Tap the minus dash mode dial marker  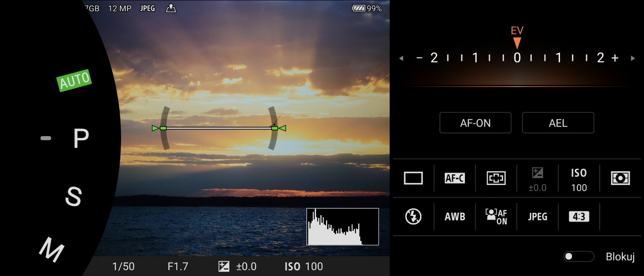click(46, 138)
